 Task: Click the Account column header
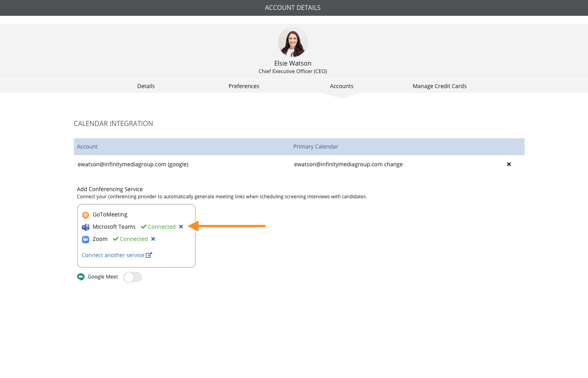point(87,147)
